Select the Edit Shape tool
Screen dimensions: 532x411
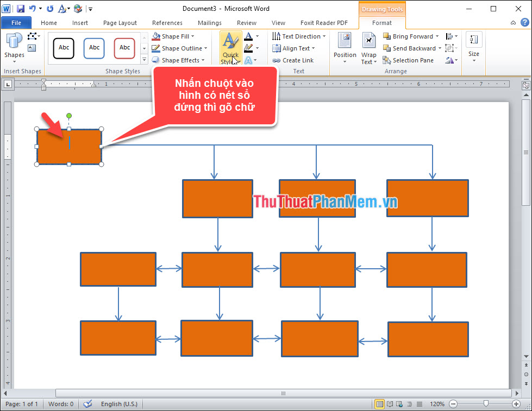click(x=32, y=36)
